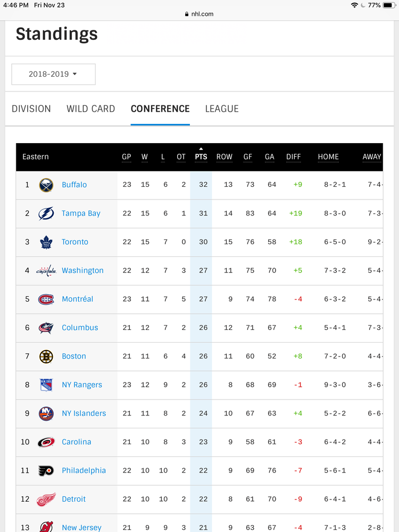Open the 2018-2019 season dropdown
Viewport: 399px width, 532px height.
point(53,74)
